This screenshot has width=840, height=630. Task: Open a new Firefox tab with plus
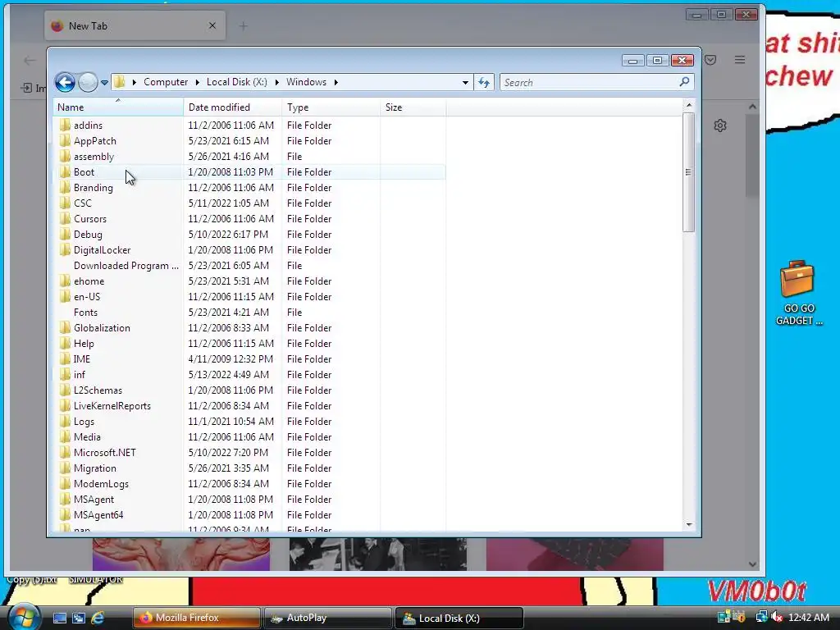tap(243, 25)
